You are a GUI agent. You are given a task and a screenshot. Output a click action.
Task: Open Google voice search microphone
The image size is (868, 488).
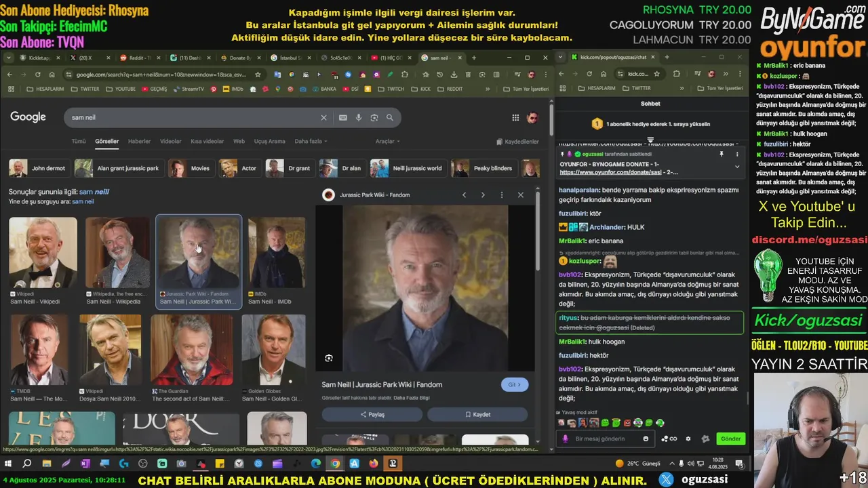[359, 117]
